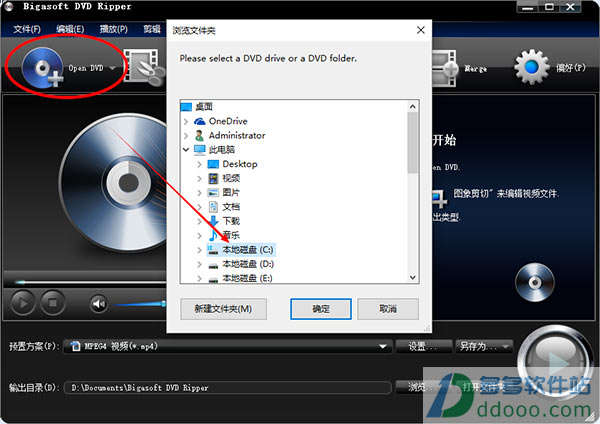
Task: Click the 偏好(P) label
Action: click(570, 68)
